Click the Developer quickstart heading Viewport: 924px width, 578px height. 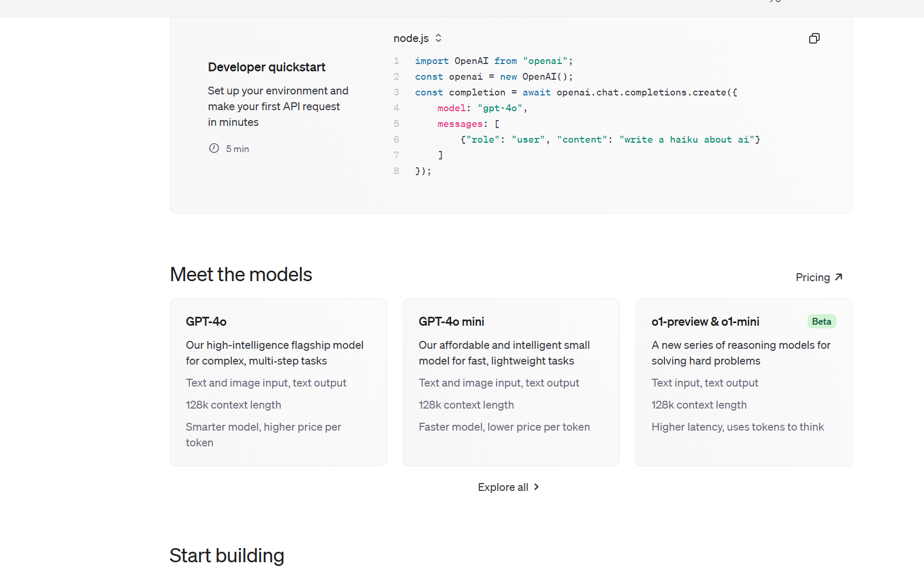[266, 67]
